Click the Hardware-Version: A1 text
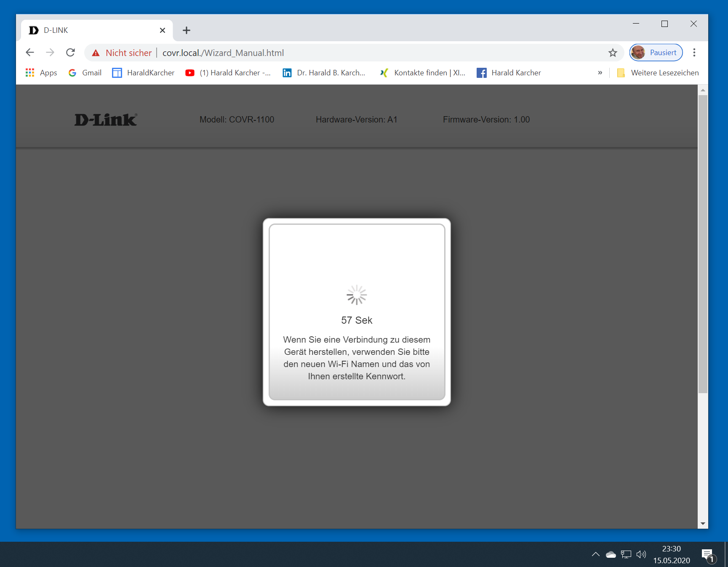 point(357,120)
